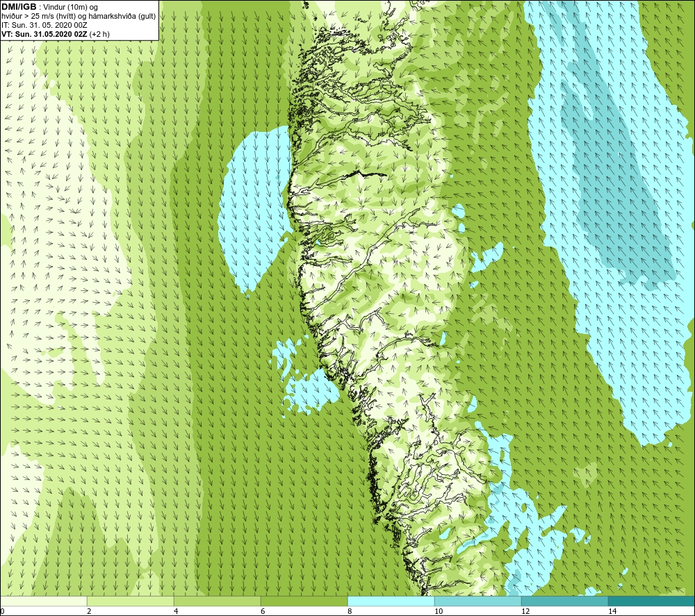
Task: Click legend tick label '14'
Action: [612, 611]
